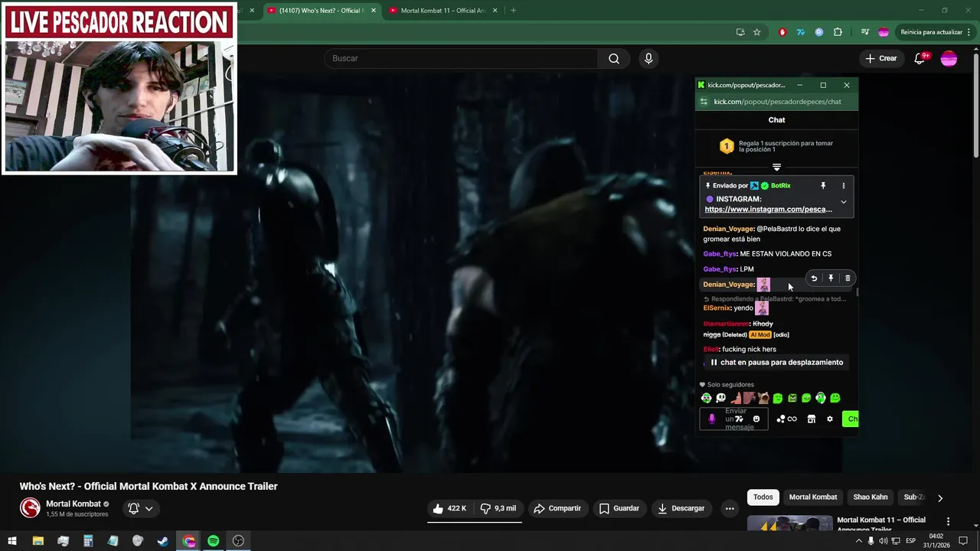Click the chat message input field
The width and height of the screenshot is (980, 551).
733,419
